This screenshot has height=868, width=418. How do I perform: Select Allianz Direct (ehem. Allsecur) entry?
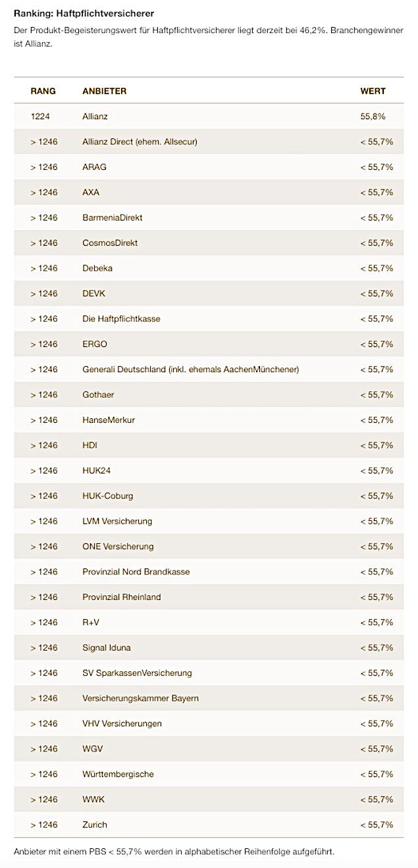pyautogui.click(x=140, y=142)
